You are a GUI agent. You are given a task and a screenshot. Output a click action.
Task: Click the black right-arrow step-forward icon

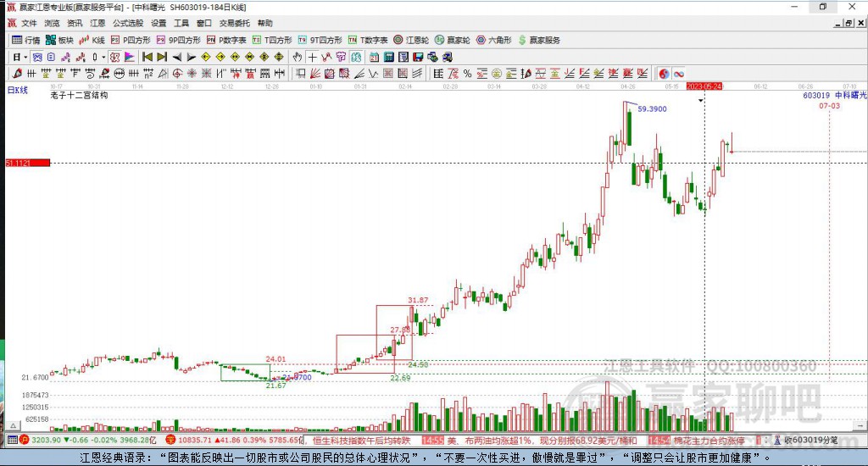(191, 57)
